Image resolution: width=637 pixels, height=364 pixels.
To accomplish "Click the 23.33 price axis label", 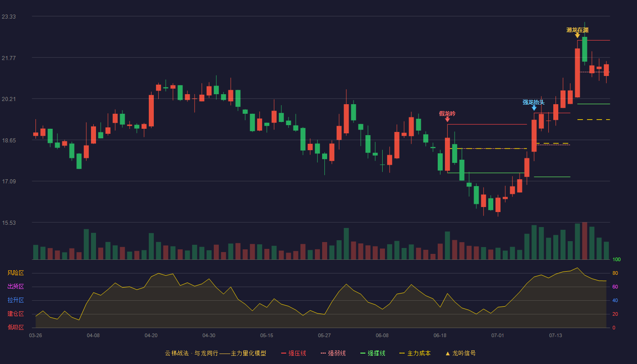I will click(9, 17).
